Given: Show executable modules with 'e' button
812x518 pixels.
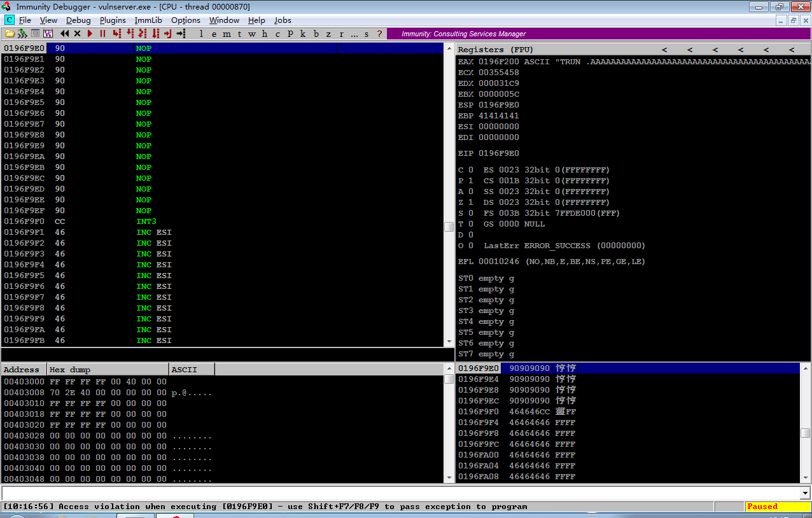Looking at the screenshot, I should [214, 34].
